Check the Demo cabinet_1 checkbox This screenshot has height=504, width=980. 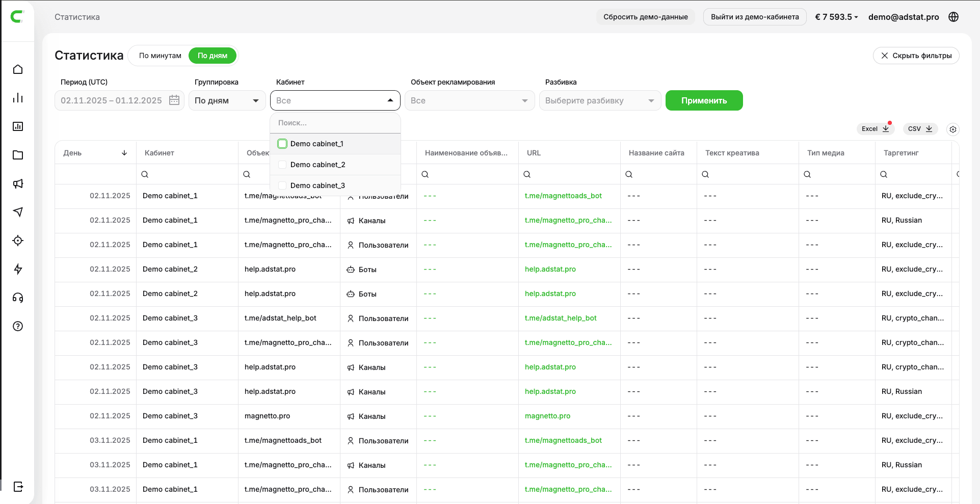point(282,144)
